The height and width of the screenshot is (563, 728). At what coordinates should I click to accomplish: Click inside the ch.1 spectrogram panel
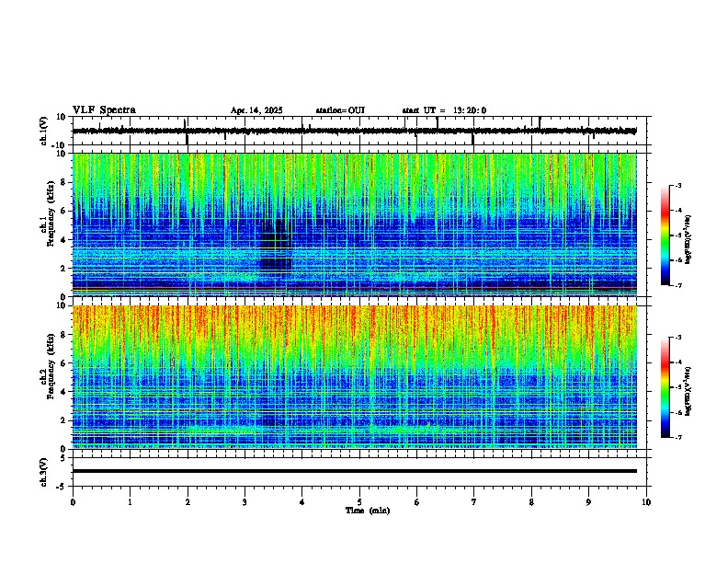pos(354,224)
